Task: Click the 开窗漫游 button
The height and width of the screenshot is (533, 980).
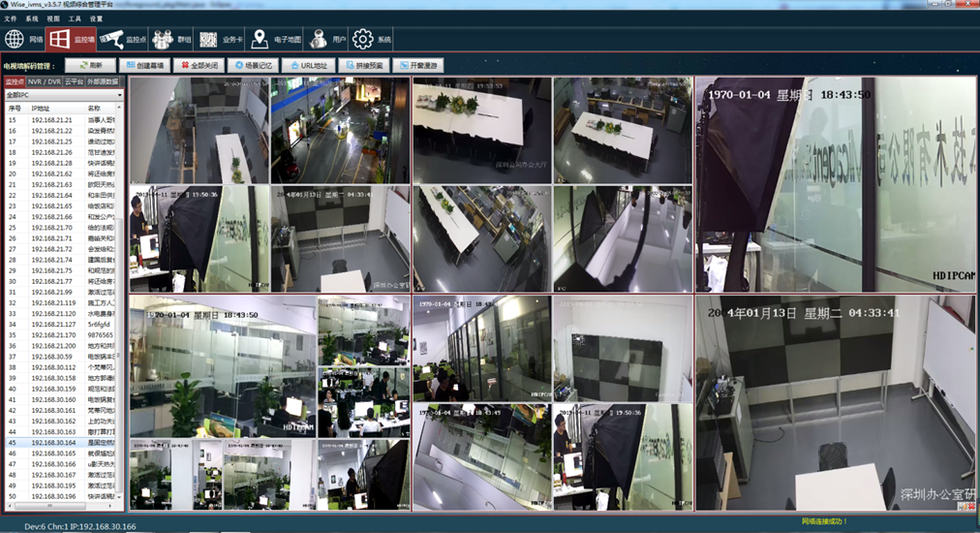Action: pos(417,66)
